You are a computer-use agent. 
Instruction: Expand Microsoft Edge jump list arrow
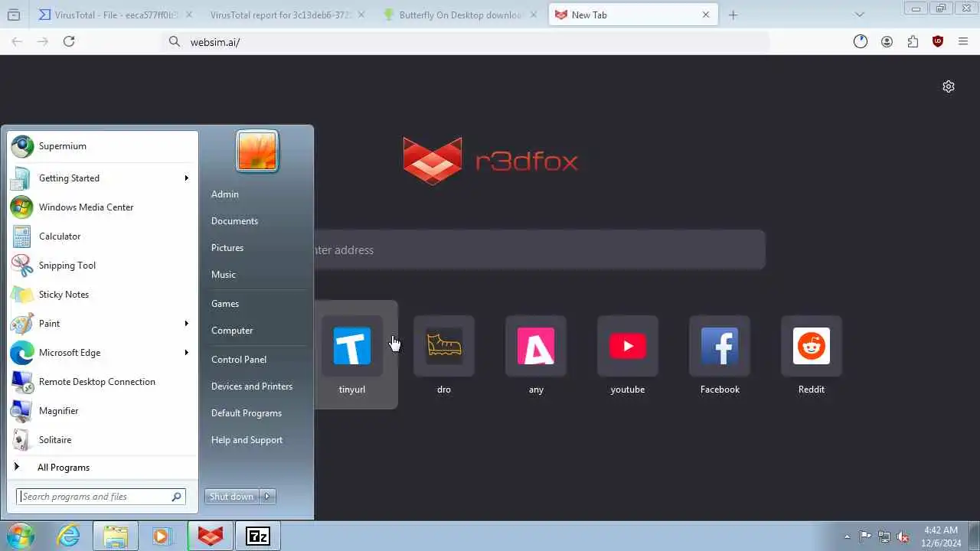187,353
